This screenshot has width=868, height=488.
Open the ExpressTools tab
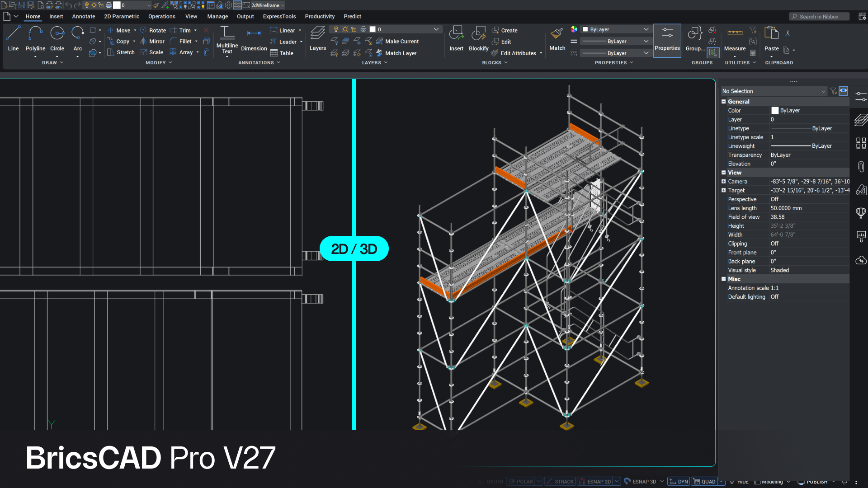click(x=279, y=16)
